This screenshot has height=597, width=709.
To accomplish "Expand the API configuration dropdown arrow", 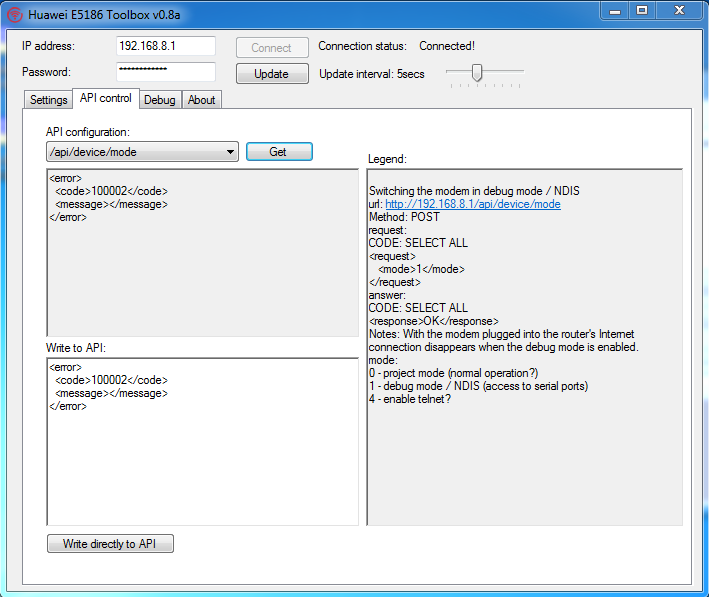I will pos(230,152).
